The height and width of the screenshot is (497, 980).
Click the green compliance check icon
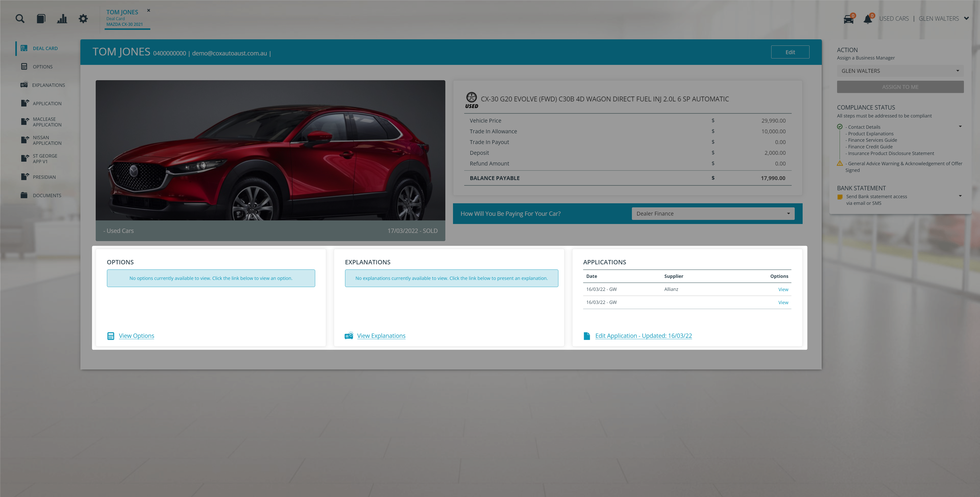coord(840,127)
